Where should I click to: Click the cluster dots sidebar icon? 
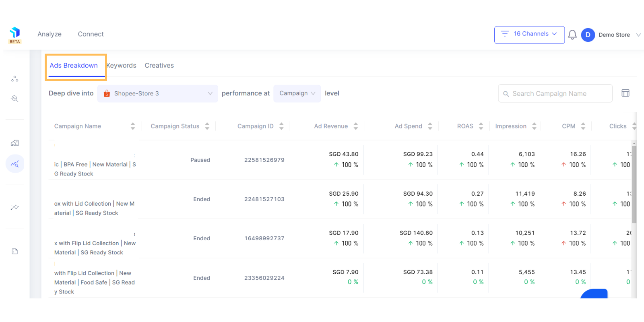click(x=15, y=79)
